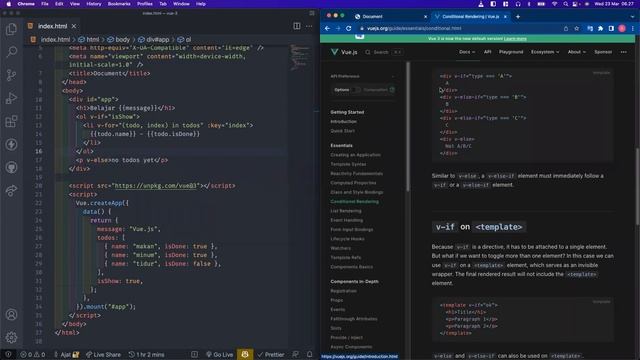Expand the Ecosystem dropdown in the Vue navbar
The height and width of the screenshot is (360, 640).
click(x=545, y=52)
